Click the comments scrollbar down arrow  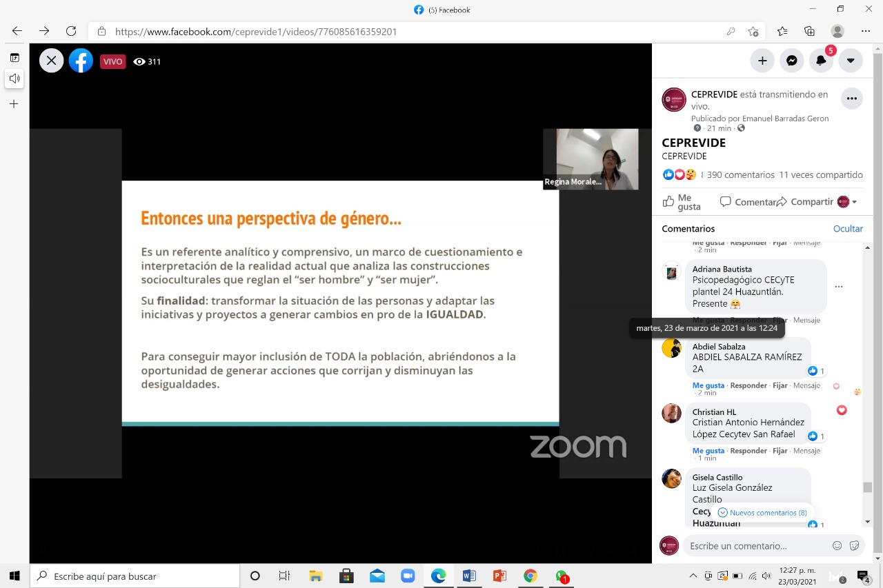[x=868, y=522]
